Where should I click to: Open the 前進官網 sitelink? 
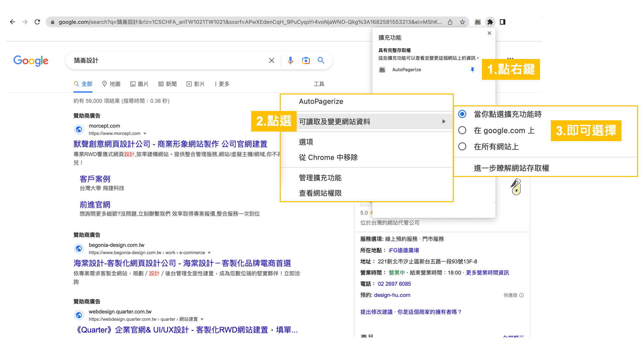[x=95, y=204]
